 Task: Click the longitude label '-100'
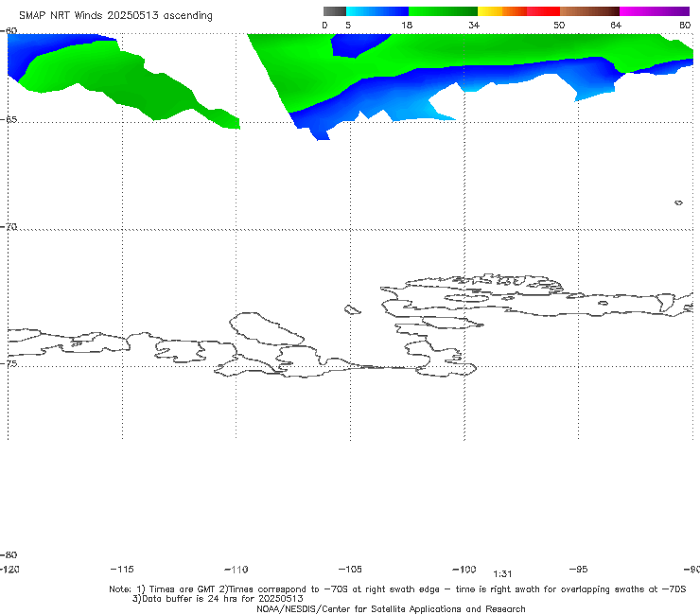(x=464, y=569)
